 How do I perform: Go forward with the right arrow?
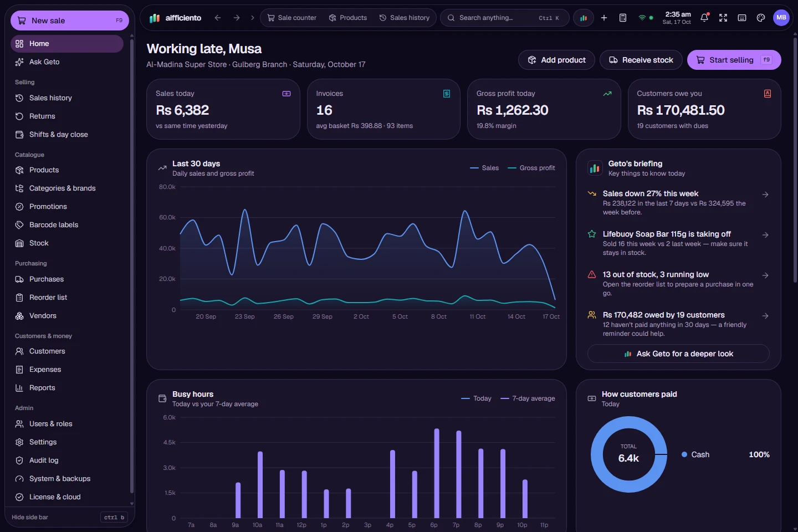coord(237,18)
